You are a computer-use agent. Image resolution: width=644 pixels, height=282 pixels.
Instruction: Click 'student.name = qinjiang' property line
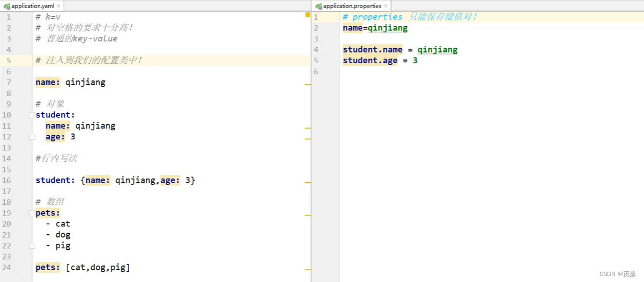point(400,50)
